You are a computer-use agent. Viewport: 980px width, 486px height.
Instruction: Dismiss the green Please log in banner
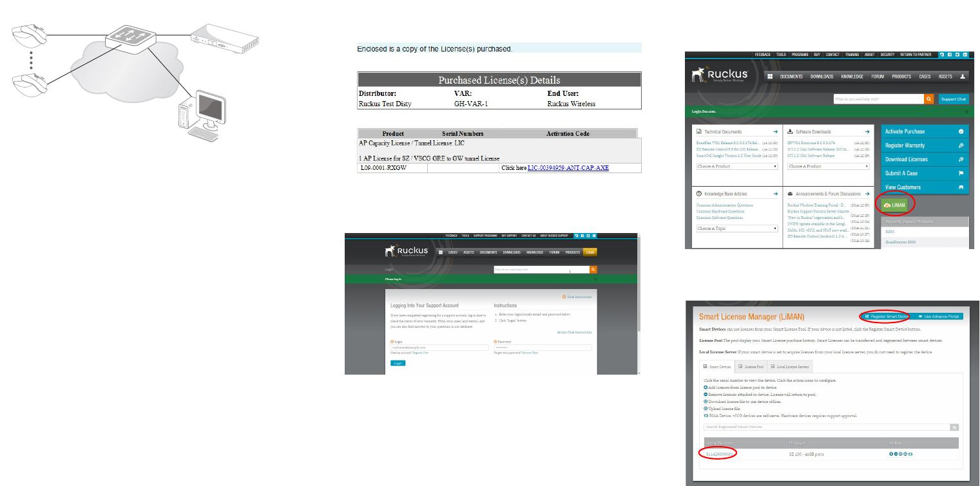click(594, 279)
